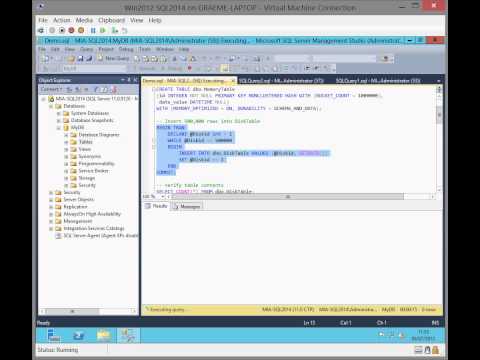Click the query editor horizontal scrollbar
This screenshot has width=480, height=360.
287,197
